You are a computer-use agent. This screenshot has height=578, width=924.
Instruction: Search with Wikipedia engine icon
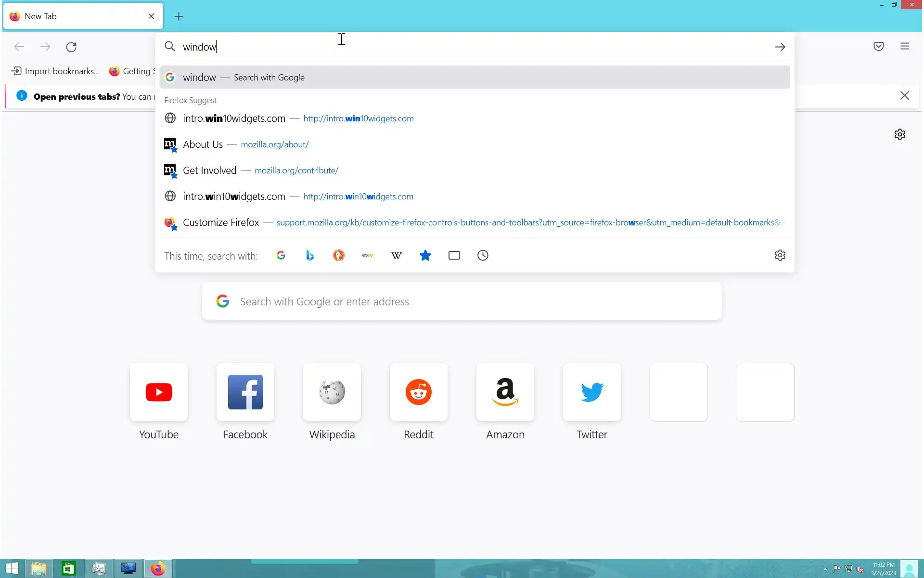pyautogui.click(x=397, y=255)
